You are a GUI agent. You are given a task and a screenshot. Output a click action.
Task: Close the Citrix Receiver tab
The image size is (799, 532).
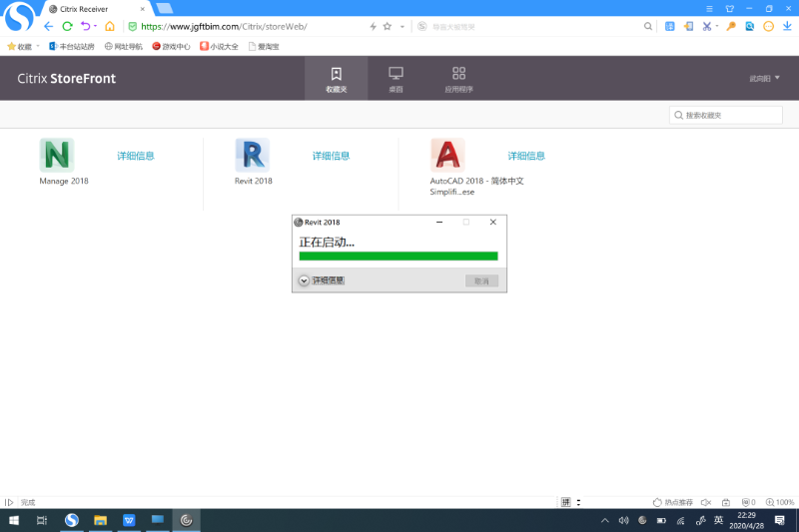tap(143, 9)
